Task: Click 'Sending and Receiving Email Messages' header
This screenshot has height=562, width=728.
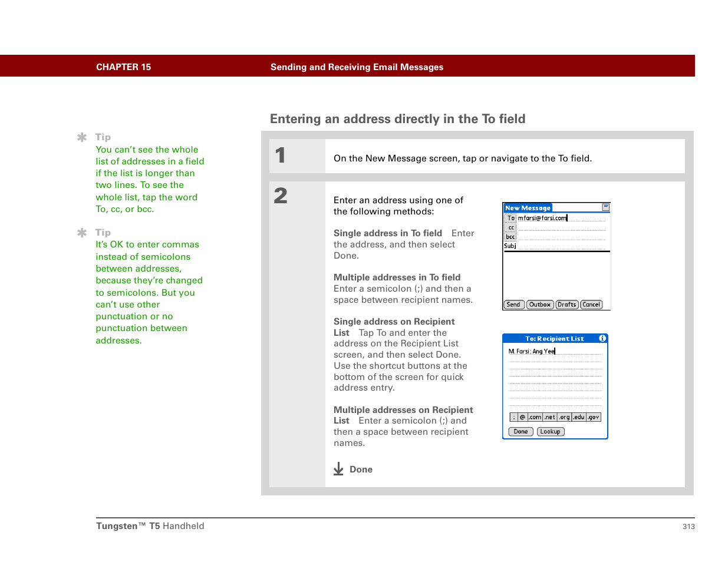Action: pos(357,67)
